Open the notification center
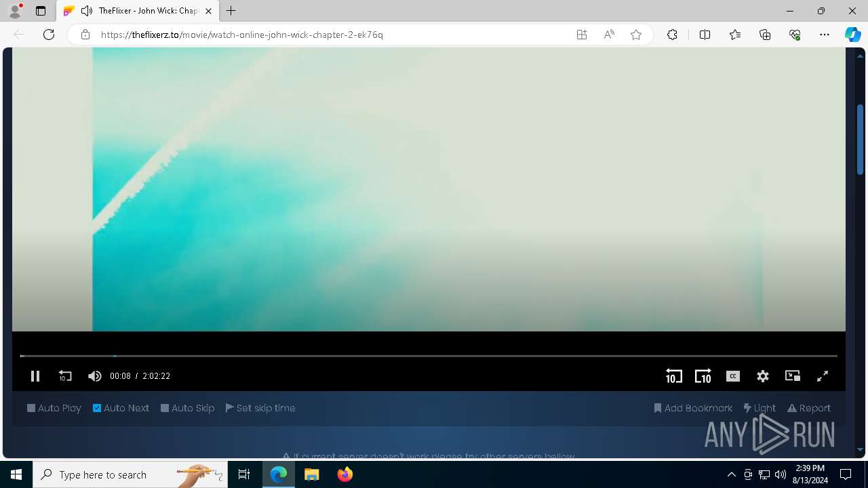Screen dimensions: 868x488 [x=846, y=474]
